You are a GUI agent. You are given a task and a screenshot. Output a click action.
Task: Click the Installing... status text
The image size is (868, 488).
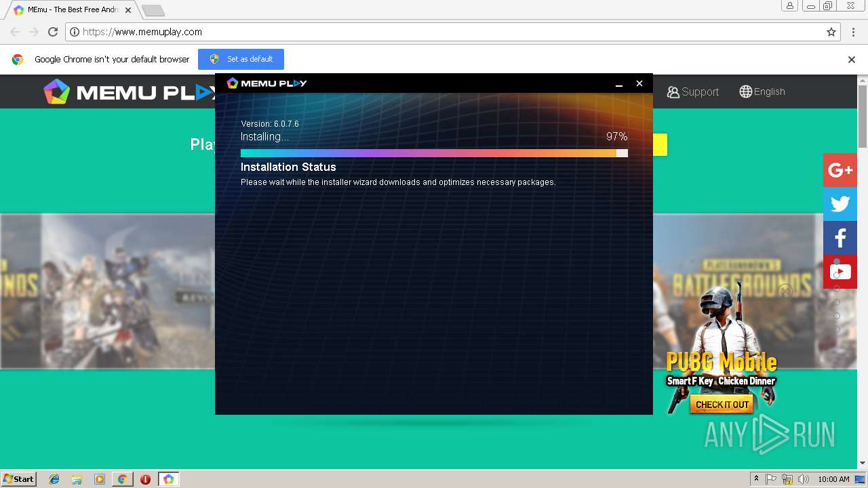[x=264, y=136]
